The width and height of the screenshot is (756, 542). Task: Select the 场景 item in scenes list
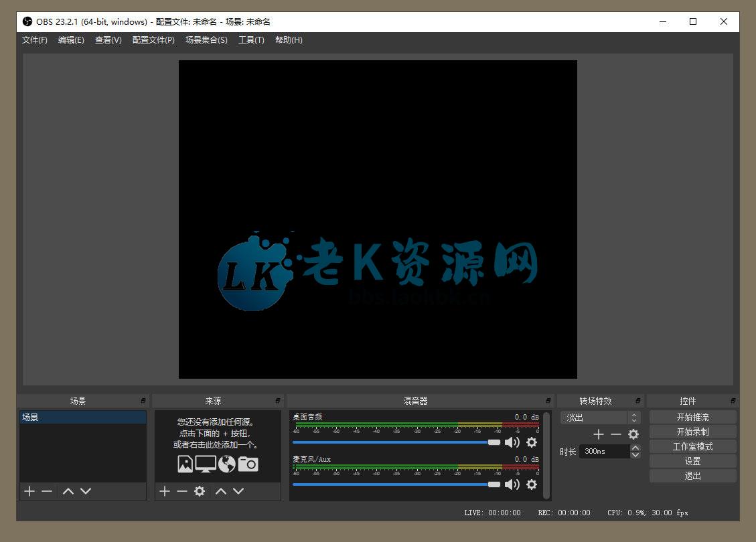(x=83, y=418)
